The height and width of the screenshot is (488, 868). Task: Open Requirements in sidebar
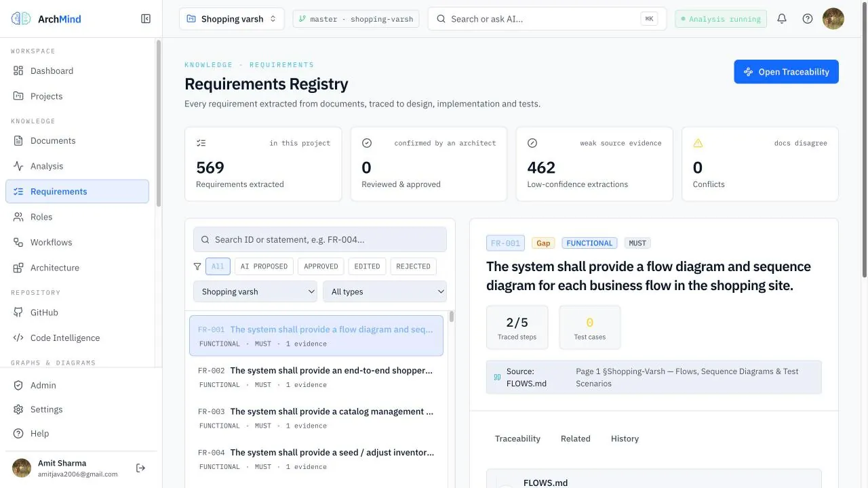click(x=77, y=191)
